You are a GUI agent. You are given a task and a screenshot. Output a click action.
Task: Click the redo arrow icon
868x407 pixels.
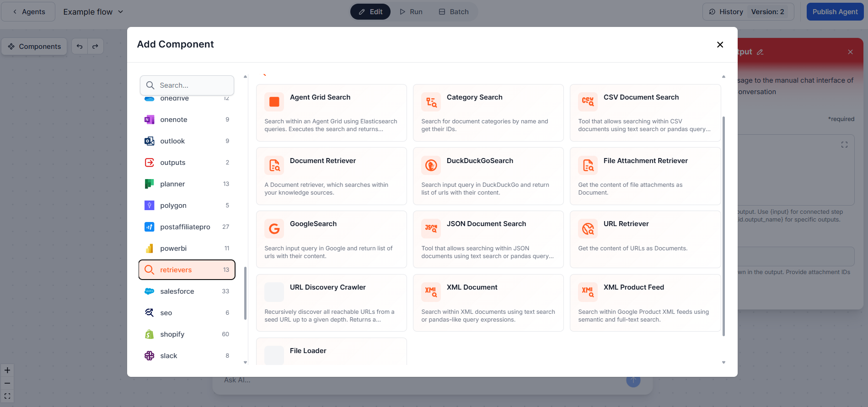[95, 47]
